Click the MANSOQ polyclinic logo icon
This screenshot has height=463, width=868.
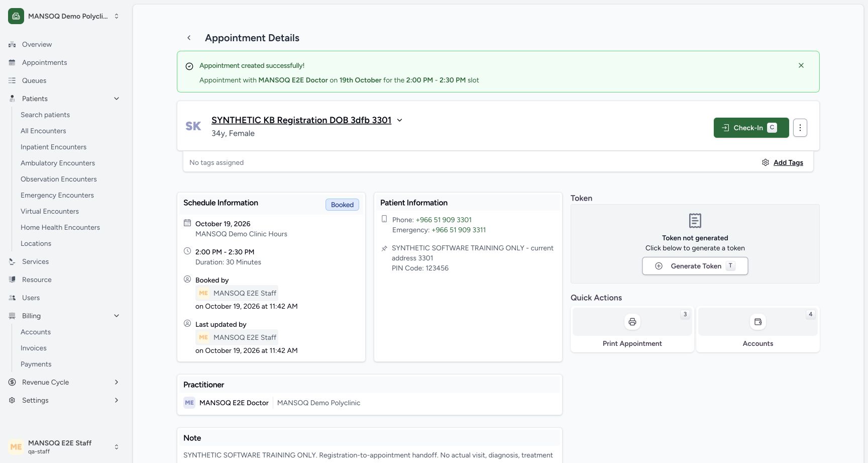16,16
